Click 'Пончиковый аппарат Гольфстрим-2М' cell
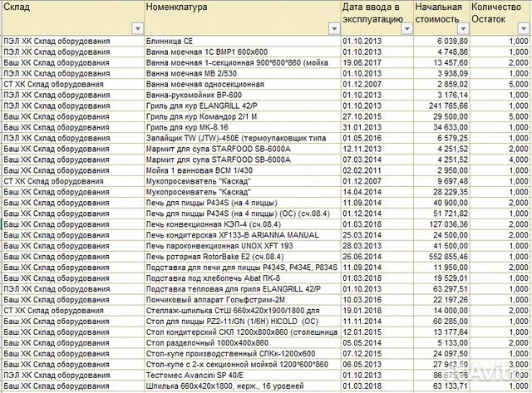532x393 pixels. [243, 300]
